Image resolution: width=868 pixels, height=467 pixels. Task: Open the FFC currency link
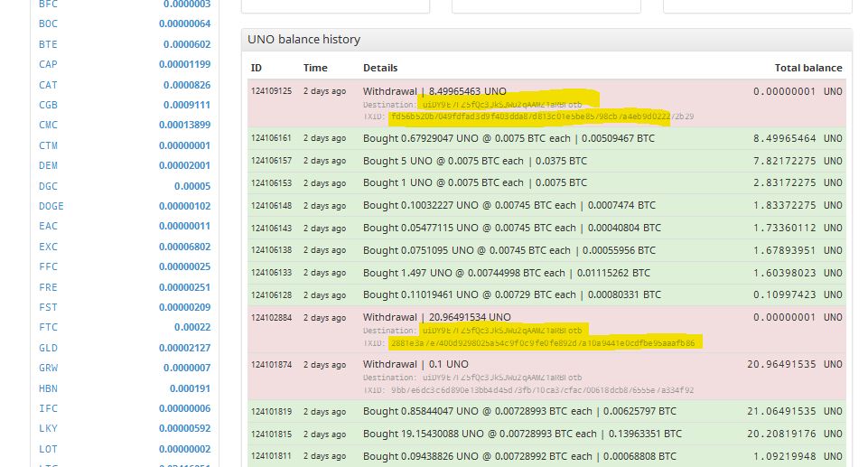point(48,266)
